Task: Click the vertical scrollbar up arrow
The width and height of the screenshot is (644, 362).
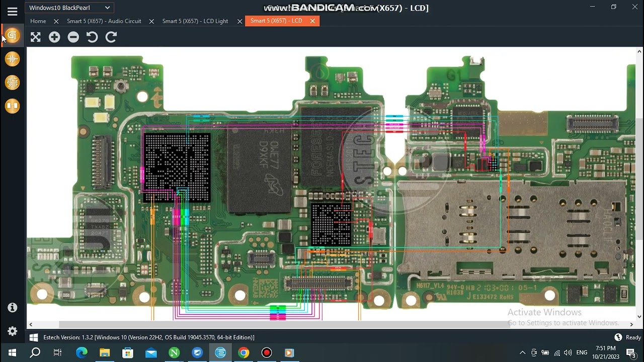Action: (x=639, y=51)
